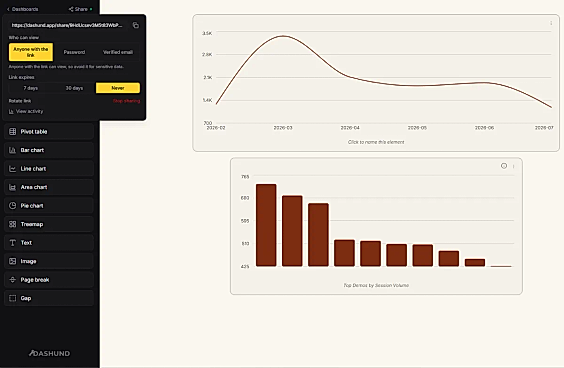The height and width of the screenshot is (368, 564).
Task: Click the Page break icon
Action: pos(13,280)
